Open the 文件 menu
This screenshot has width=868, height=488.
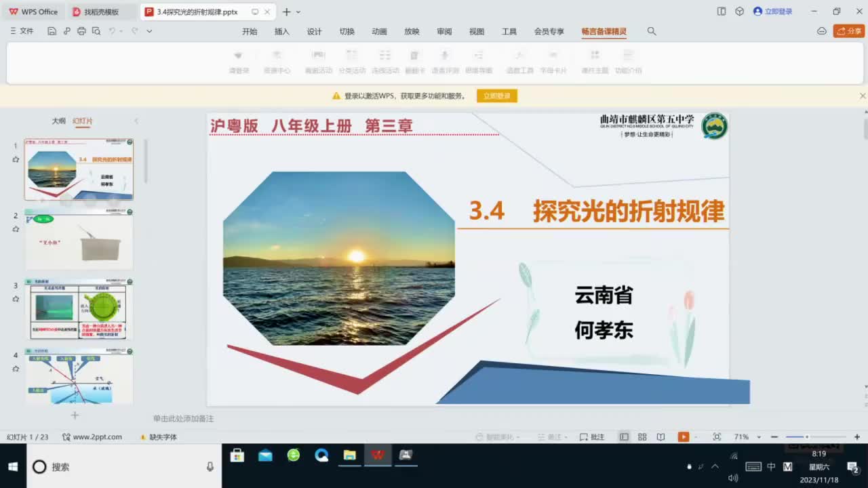coord(22,31)
